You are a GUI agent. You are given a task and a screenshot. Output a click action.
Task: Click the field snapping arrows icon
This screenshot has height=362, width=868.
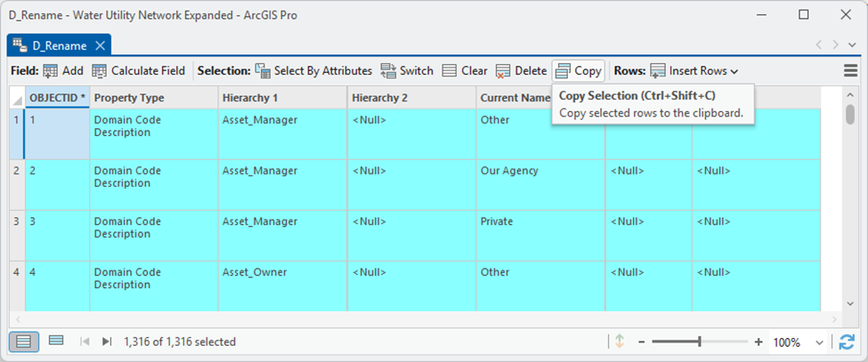tap(620, 342)
